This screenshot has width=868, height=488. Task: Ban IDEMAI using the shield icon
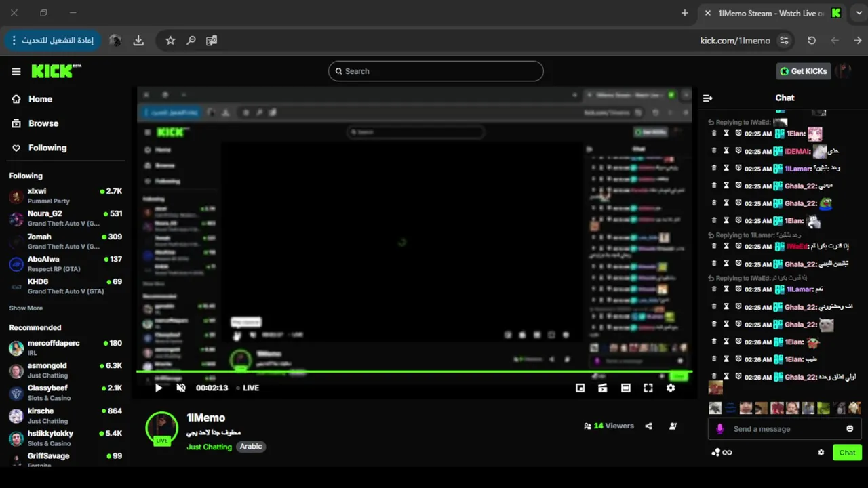(x=738, y=151)
